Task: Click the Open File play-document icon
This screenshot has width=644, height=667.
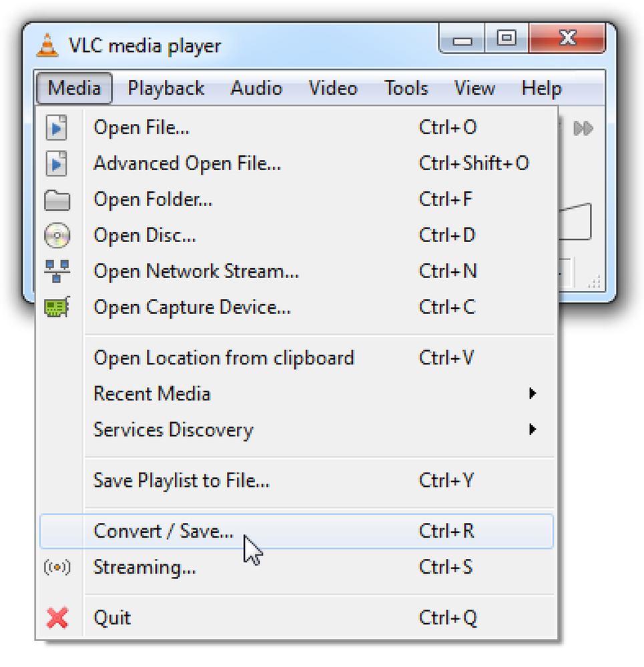Action: pos(57,127)
